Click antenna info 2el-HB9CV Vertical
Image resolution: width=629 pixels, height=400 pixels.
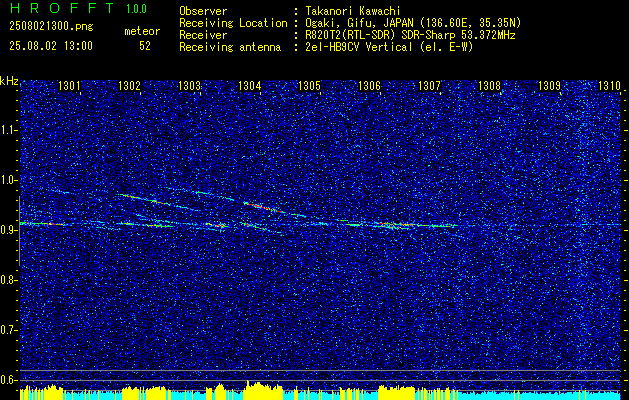pos(389,47)
